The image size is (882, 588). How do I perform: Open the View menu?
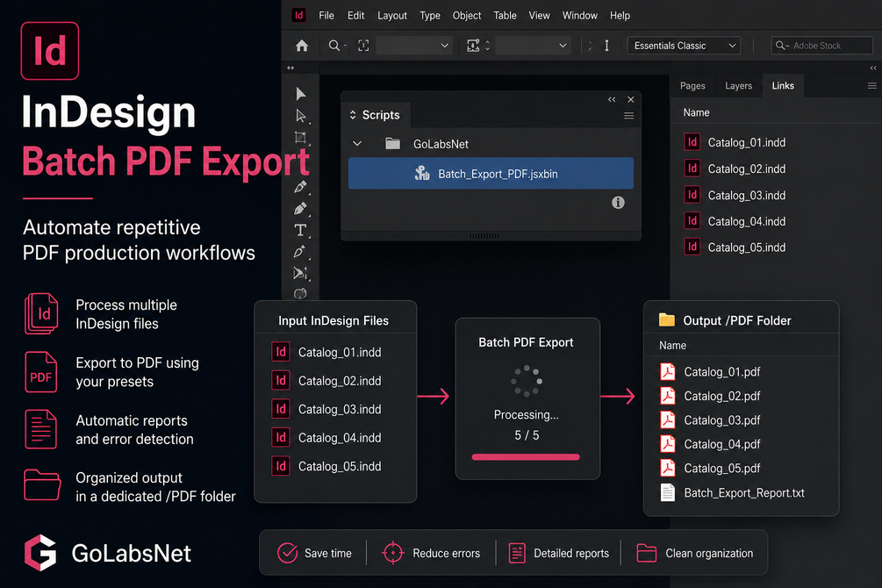pos(539,16)
